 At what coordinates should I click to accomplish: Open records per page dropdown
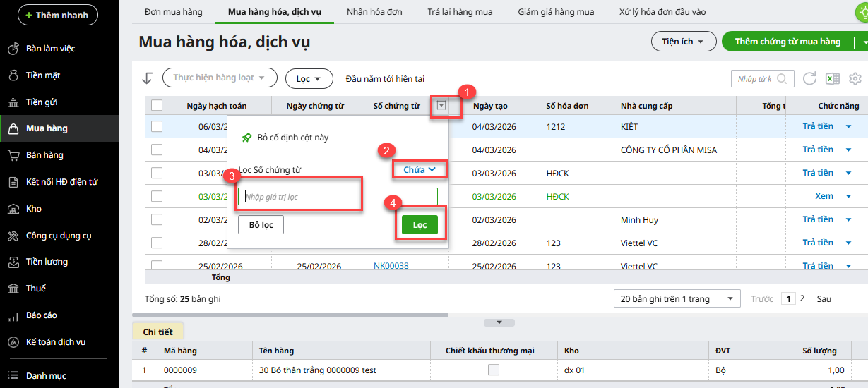[x=677, y=298]
